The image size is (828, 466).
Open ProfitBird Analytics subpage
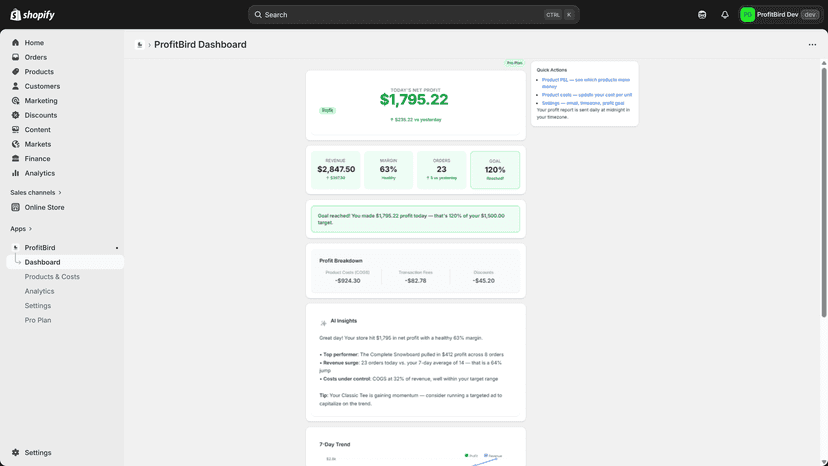39,291
